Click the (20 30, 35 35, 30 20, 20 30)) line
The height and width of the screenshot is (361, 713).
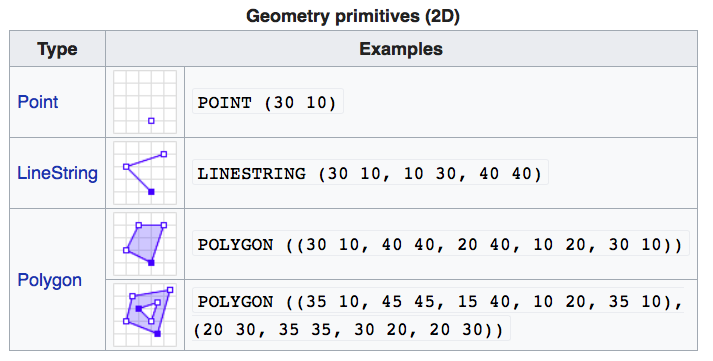point(349,329)
